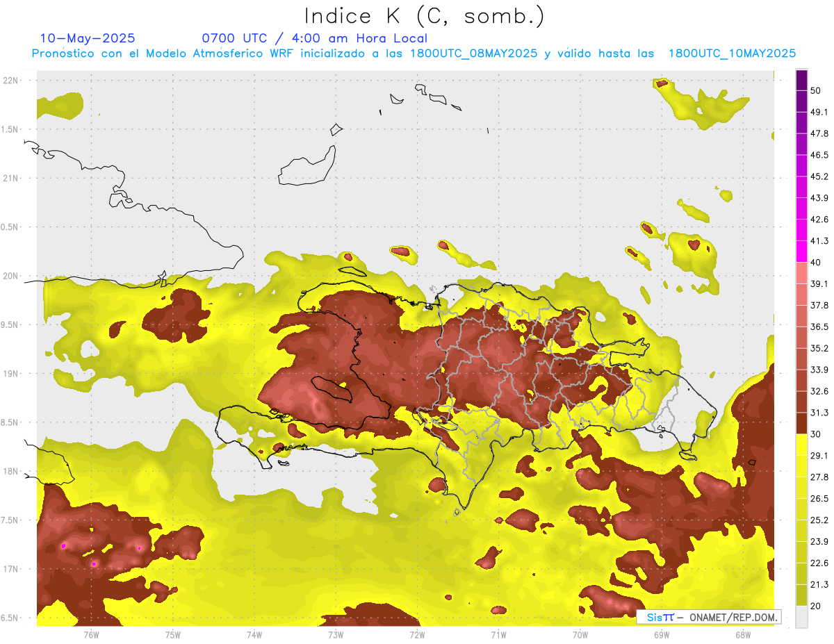This screenshot has width=834, height=644.
Task: Click the colorbar value '21.3'
Action: 819,585
